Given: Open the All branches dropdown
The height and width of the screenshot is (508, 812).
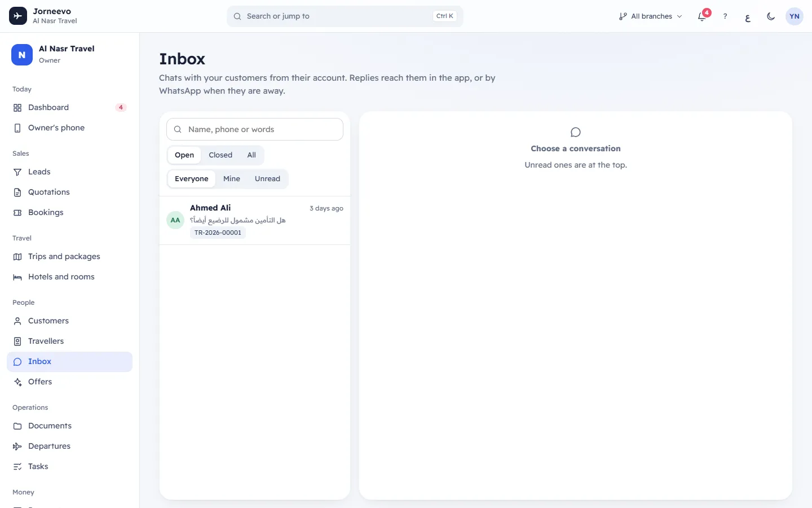Looking at the screenshot, I should pos(650,16).
